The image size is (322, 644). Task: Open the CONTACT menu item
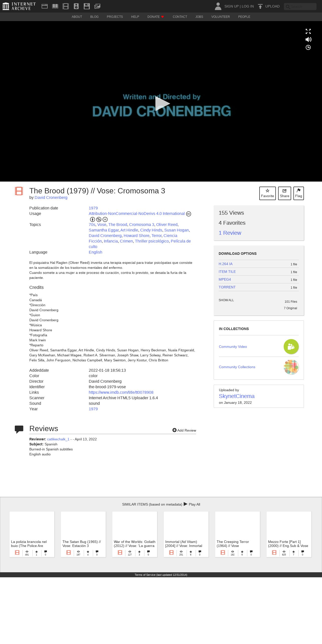coord(180,17)
